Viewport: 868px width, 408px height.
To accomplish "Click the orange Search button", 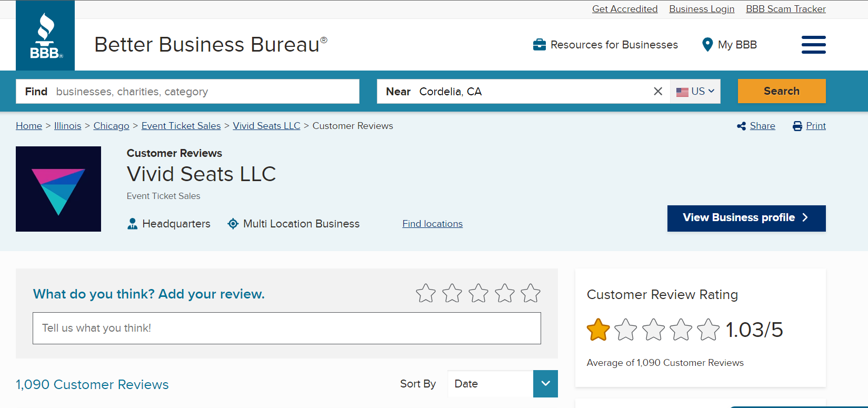I will 782,91.
